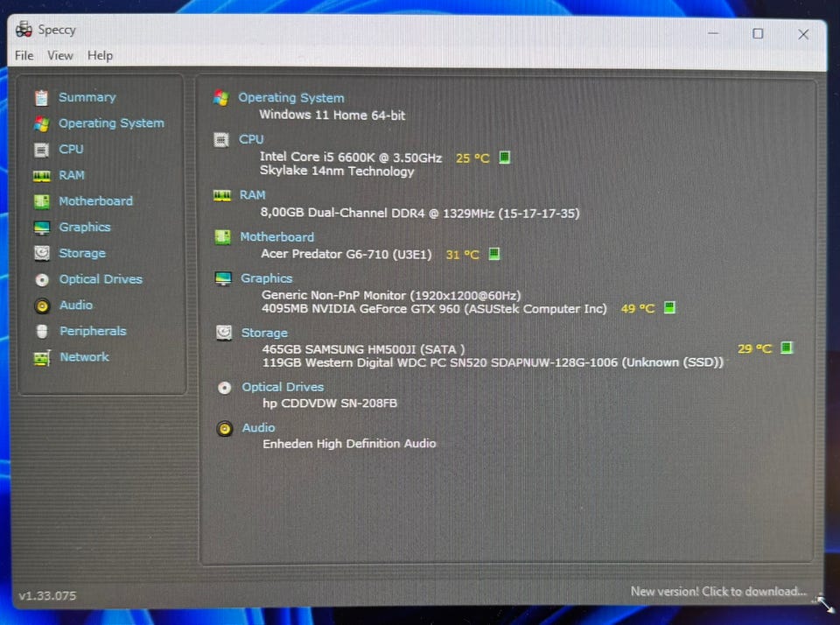Select Operating System in the sidebar
The height and width of the screenshot is (625, 840).
pyautogui.click(x=111, y=123)
